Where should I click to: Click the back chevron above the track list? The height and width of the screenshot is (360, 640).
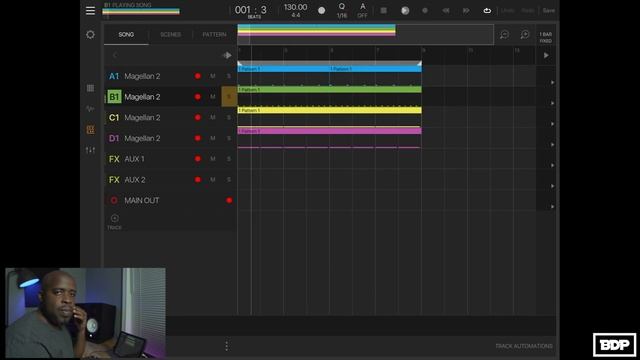point(115,55)
